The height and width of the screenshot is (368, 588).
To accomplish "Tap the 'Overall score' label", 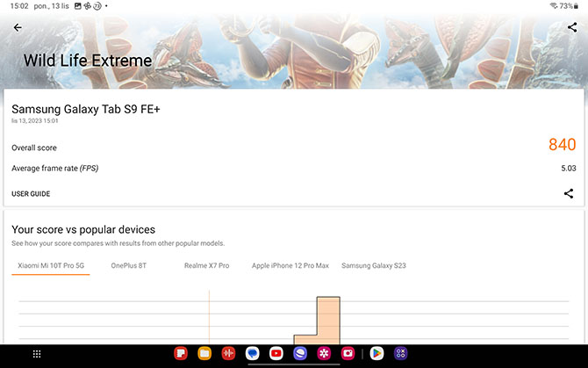I will pos(34,148).
